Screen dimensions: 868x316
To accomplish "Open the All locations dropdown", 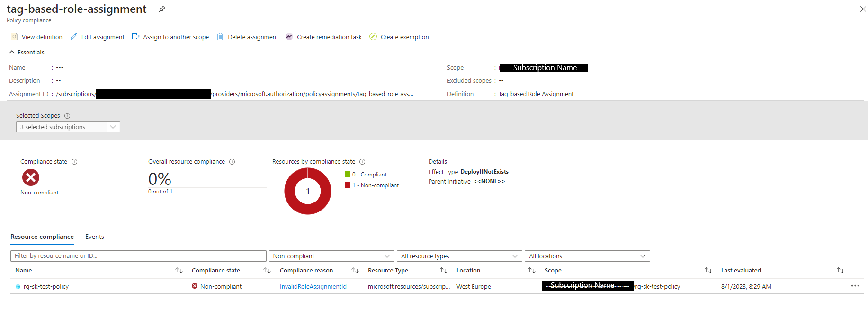I will [587, 256].
